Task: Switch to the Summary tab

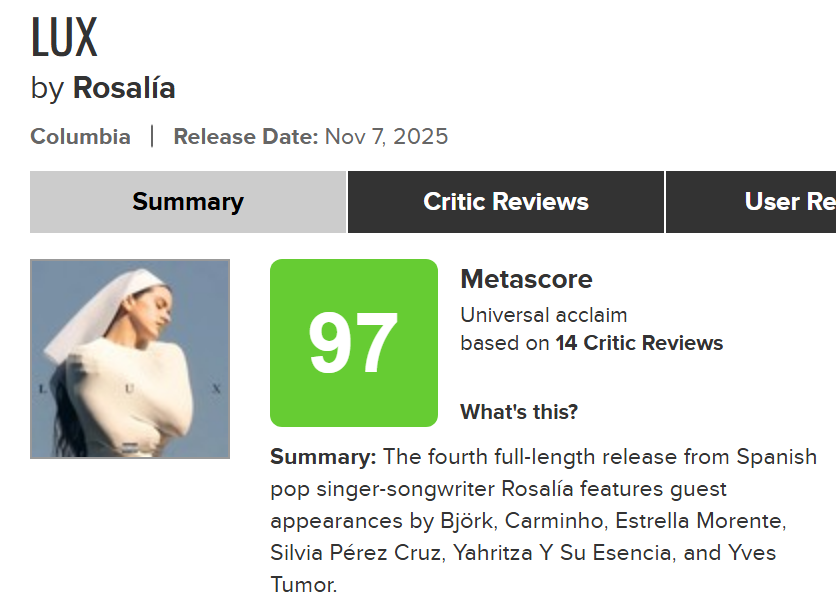Action: [x=188, y=202]
